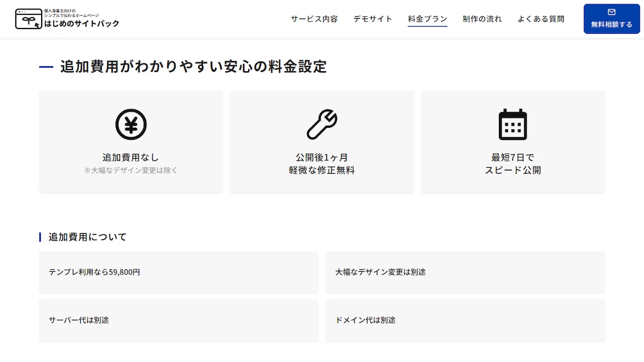Click テンプレ利用なら59,800円 text
The image size is (644, 362).
(94, 272)
